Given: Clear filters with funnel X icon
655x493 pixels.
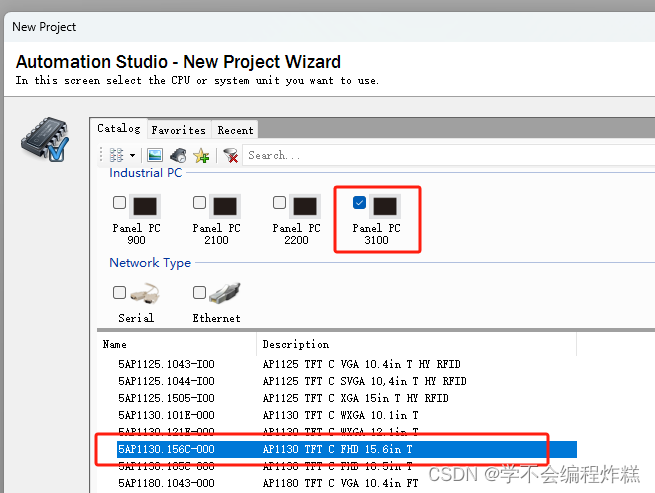Looking at the screenshot, I should click(230, 155).
